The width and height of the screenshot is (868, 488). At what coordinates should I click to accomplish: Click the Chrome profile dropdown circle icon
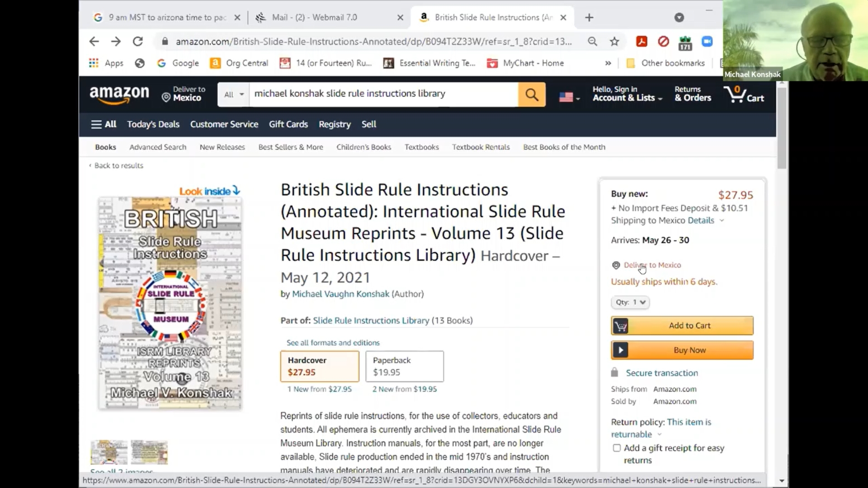tap(679, 18)
